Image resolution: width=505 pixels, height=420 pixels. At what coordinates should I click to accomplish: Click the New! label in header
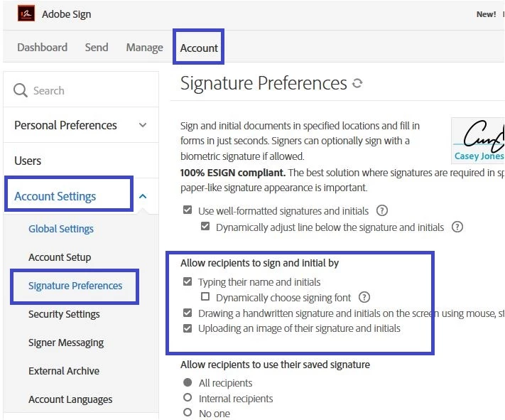point(486,14)
